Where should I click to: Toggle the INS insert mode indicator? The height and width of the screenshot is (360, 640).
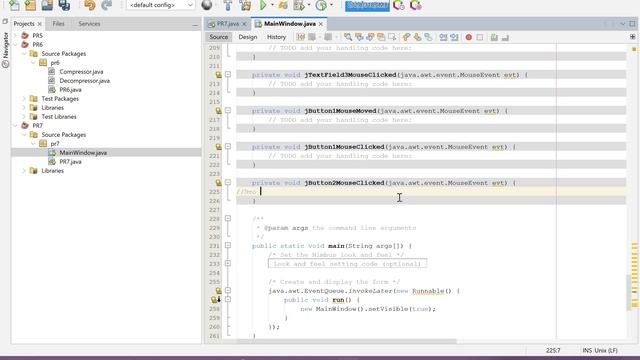[x=587, y=350]
